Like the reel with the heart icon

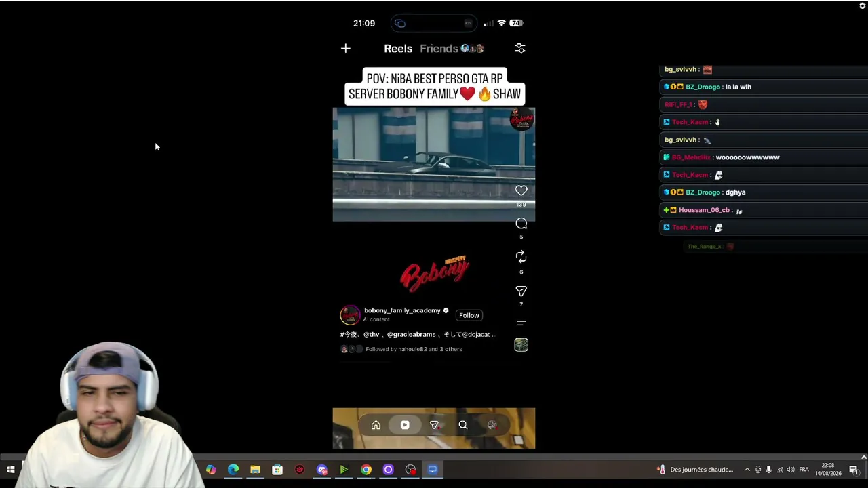click(521, 190)
